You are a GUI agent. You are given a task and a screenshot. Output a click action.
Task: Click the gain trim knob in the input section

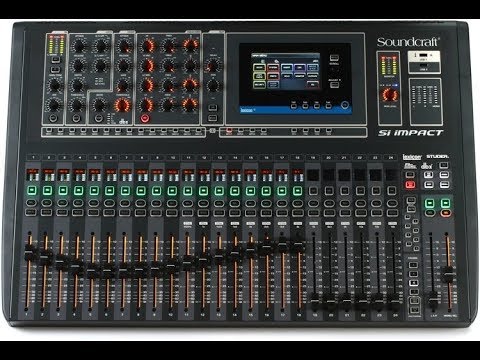(x=55, y=85)
